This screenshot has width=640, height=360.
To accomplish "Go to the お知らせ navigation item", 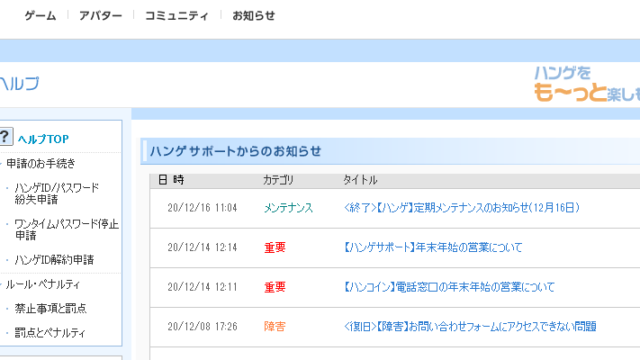I will 253,16.
